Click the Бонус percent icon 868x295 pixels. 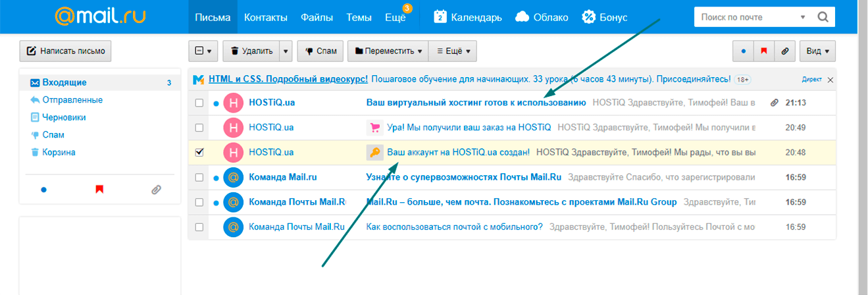[x=589, y=17]
